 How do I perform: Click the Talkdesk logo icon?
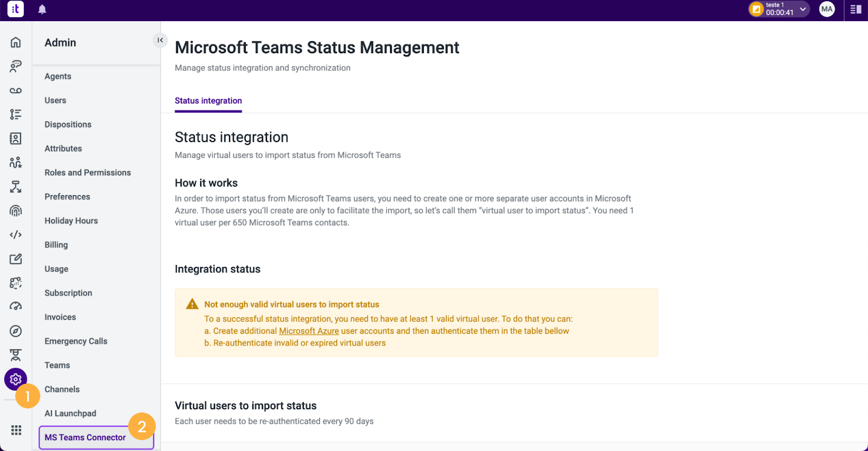[16, 9]
